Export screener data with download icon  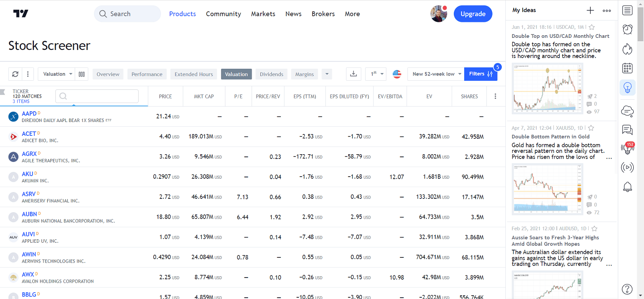click(353, 74)
